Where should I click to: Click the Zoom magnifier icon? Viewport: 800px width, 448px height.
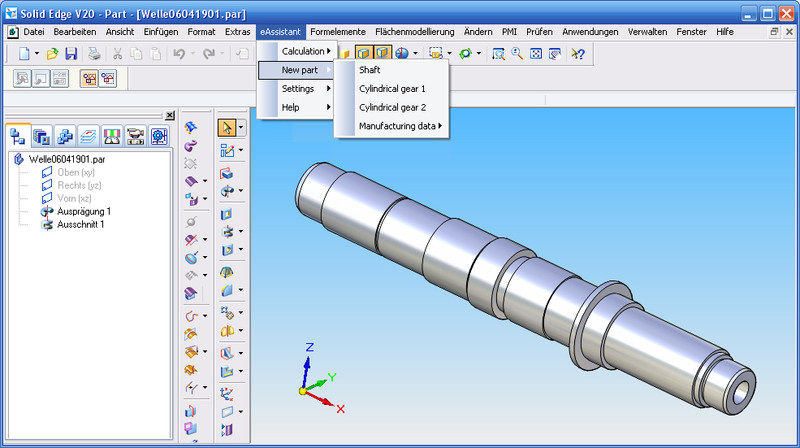(517, 53)
